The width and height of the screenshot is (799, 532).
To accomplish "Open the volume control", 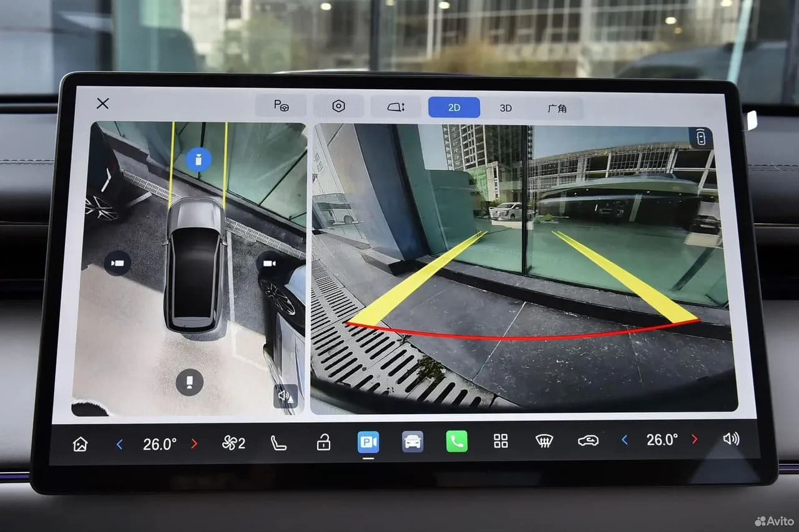I will (x=731, y=438).
